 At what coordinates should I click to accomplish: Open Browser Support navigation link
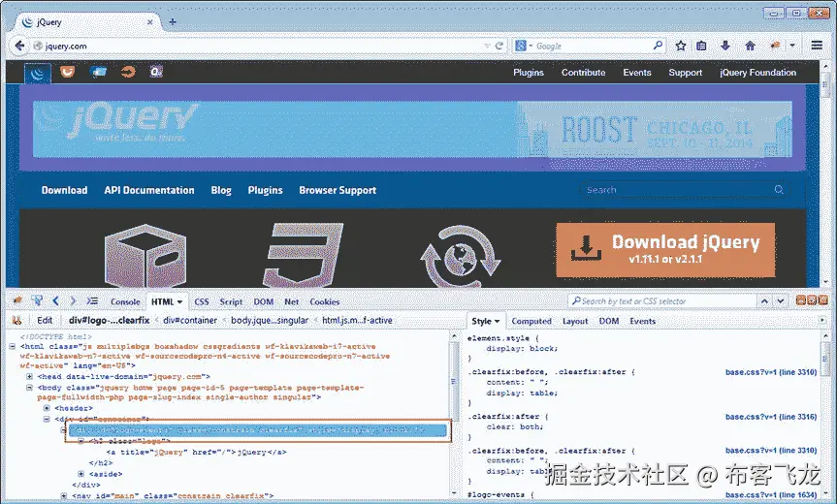pyautogui.click(x=338, y=190)
